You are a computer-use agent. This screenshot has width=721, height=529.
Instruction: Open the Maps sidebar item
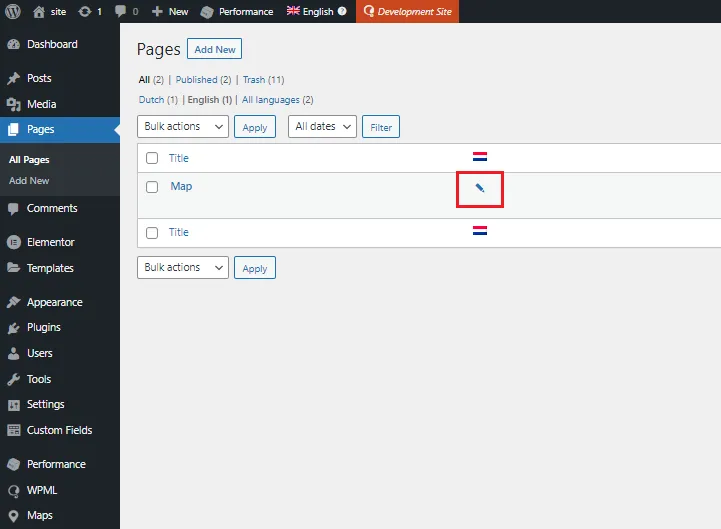pyautogui.click(x=40, y=515)
